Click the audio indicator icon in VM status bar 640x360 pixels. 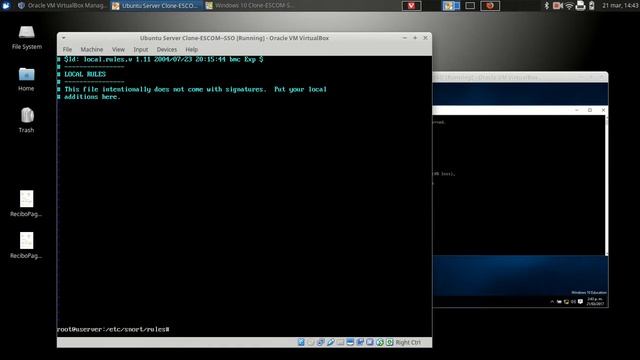pyautogui.click(x=320, y=342)
